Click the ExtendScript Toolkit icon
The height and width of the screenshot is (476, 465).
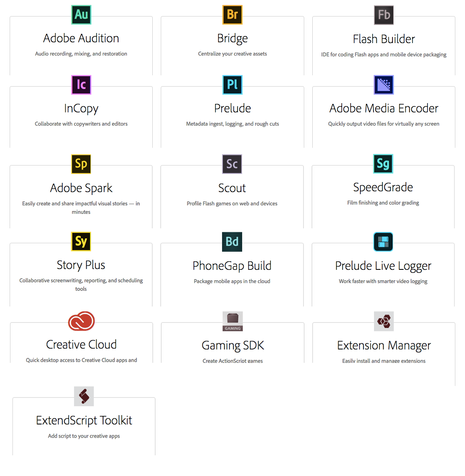tap(84, 396)
